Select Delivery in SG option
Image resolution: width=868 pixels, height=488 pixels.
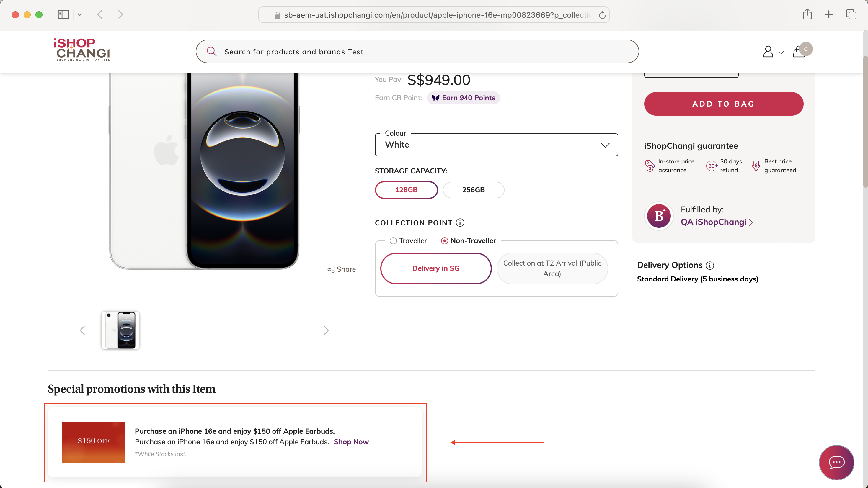pyautogui.click(x=436, y=268)
